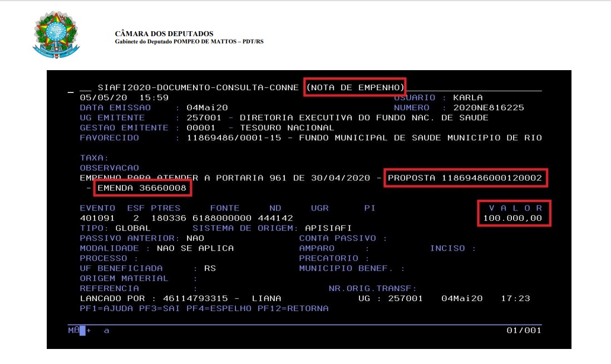Click the EVENTO value 401091
Viewport: 611px width, 364px height.
click(x=97, y=218)
